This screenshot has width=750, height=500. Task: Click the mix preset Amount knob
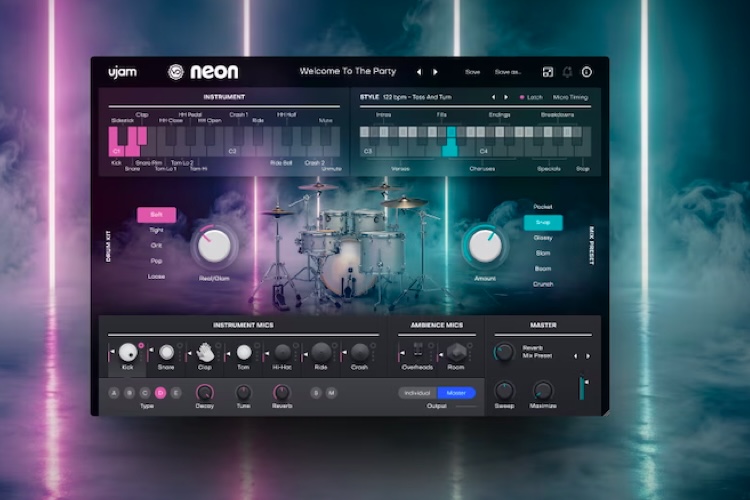coord(485,246)
